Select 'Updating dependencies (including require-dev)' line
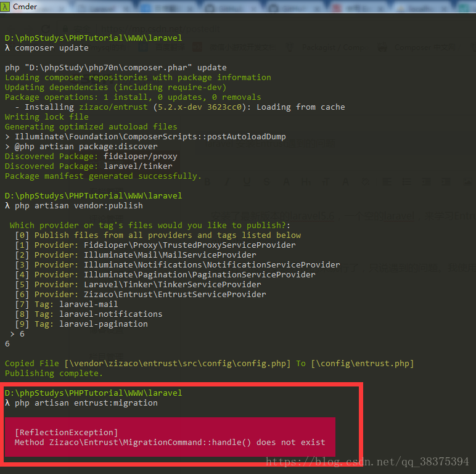This screenshot has width=476, height=474. (x=116, y=88)
